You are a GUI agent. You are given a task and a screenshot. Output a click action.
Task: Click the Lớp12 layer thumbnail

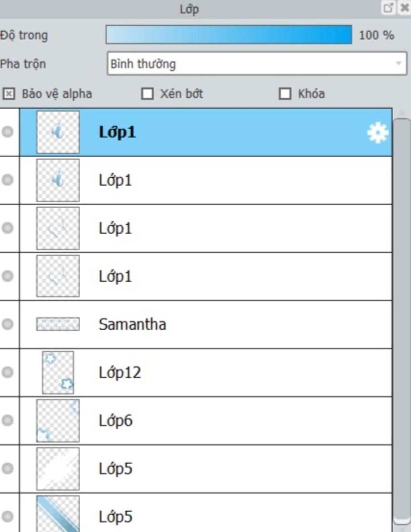point(58,372)
